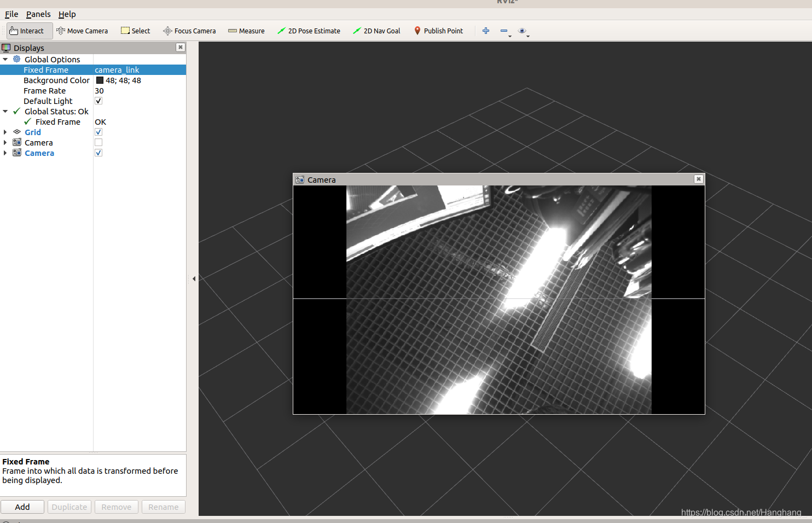Click the Displays panel monitor icon
The width and height of the screenshot is (812, 523).
click(6, 48)
